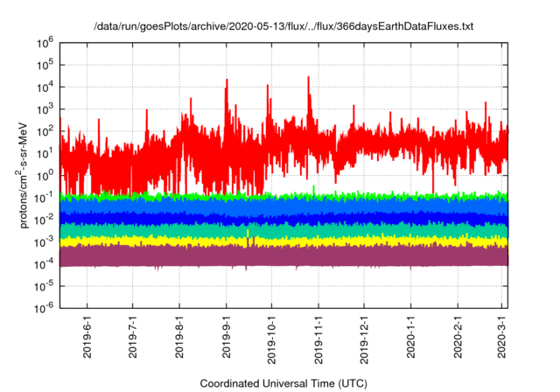The image size is (560, 392).
Task: Click the 2020-2-1 date tick label
Action: (x=458, y=337)
